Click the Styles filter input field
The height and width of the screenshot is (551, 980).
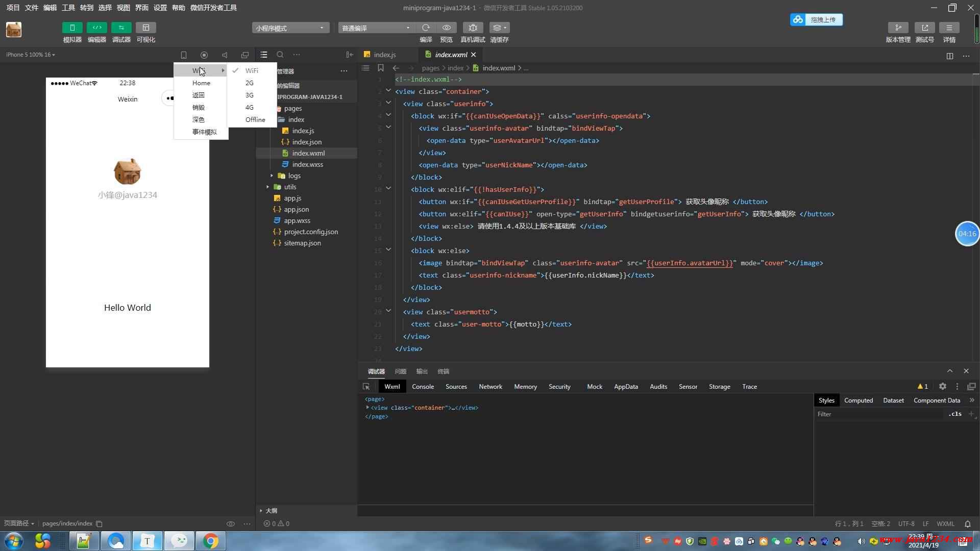(878, 414)
